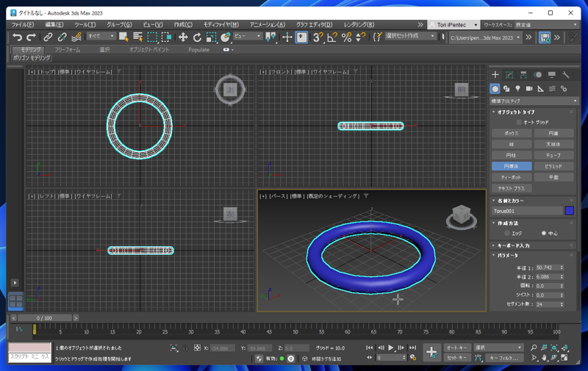588x371 pixels.
Task: Open the selection filter dropdown (すべて)
Action: (101, 36)
